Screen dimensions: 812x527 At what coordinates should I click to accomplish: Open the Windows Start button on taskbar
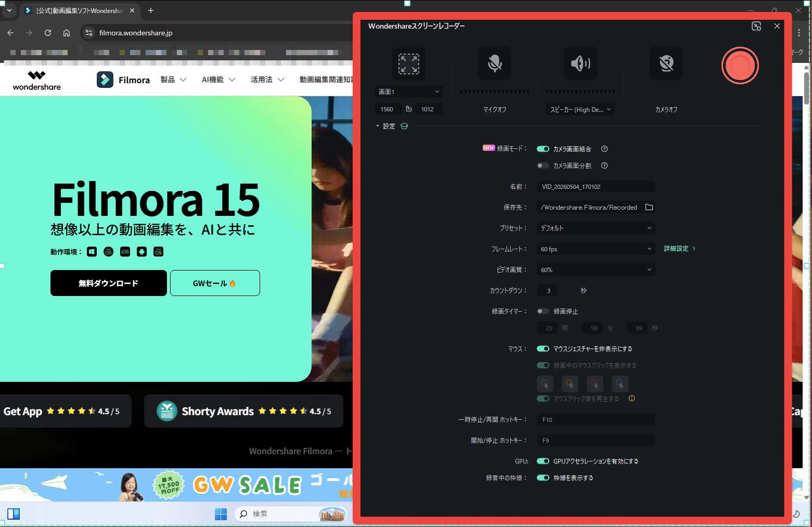pyautogui.click(x=221, y=514)
